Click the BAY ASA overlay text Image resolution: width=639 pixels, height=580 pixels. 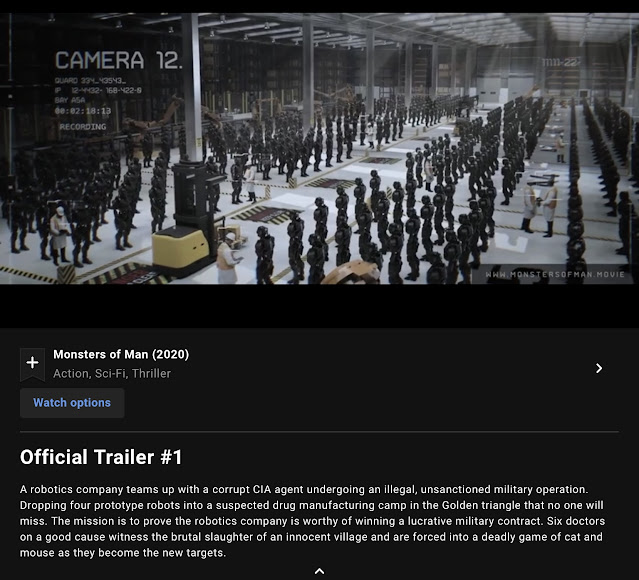(x=70, y=100)
